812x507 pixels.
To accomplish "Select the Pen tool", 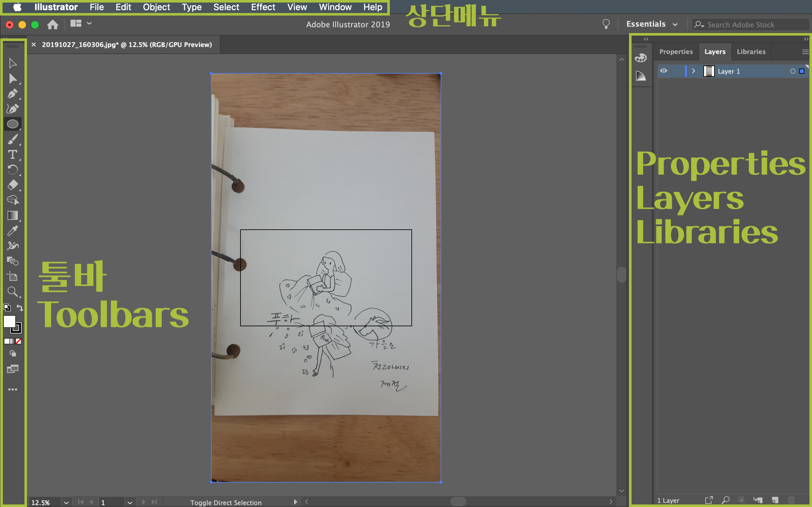I will coord(12,94).
